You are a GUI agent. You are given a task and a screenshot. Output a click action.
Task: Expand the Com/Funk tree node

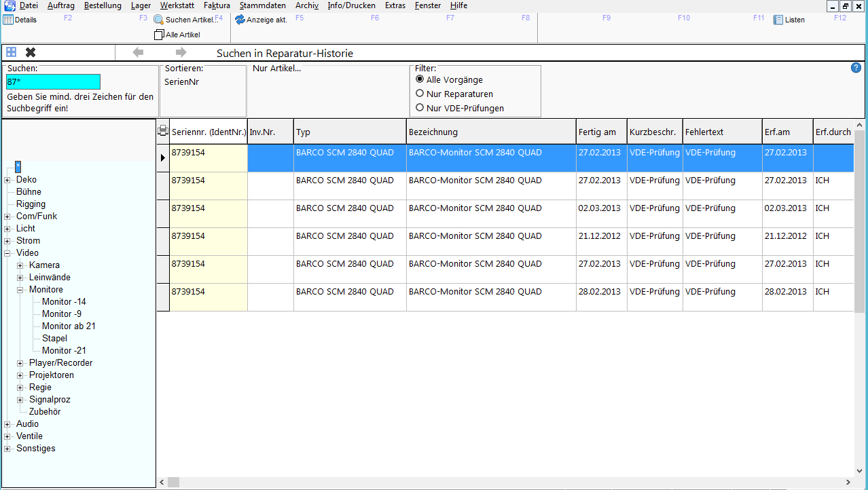[x=7, y=216]
